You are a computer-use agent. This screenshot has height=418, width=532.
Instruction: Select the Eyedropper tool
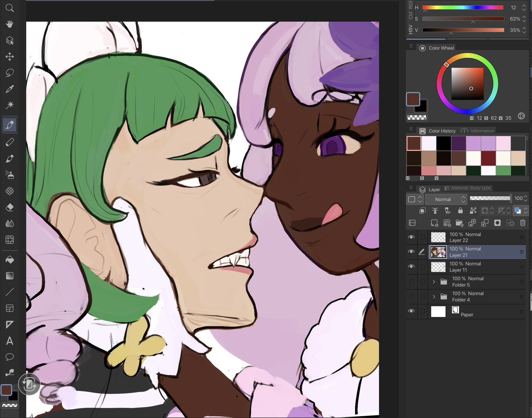pos(9,89)
